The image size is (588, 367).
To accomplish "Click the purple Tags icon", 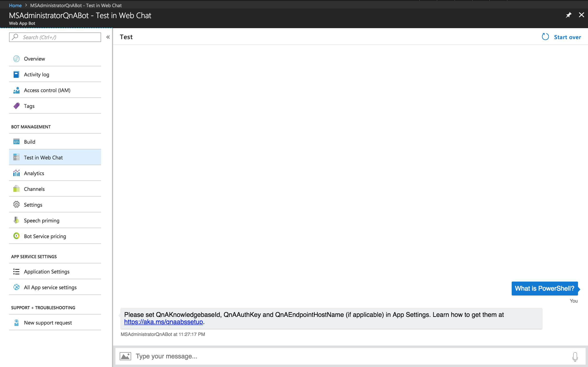I will point(16,106).
